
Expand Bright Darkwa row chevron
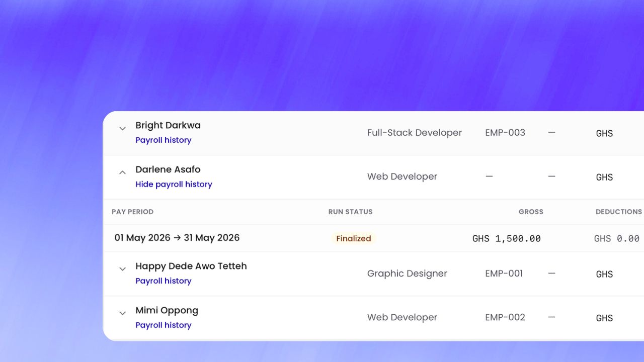click(x=122, y=128)
